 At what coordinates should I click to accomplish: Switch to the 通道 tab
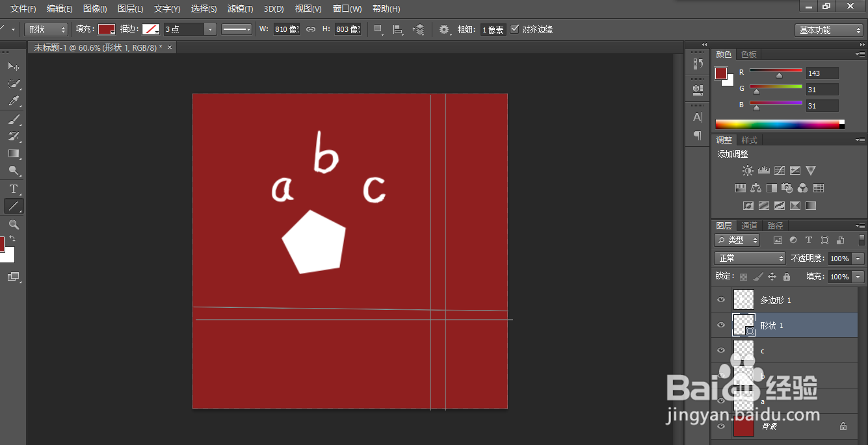(x=749, y=226)
